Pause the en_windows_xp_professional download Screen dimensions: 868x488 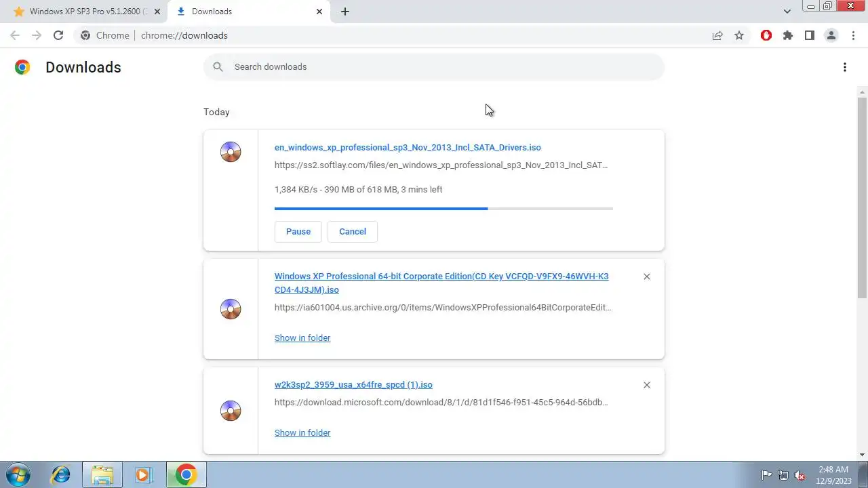[x=298, y=231]
